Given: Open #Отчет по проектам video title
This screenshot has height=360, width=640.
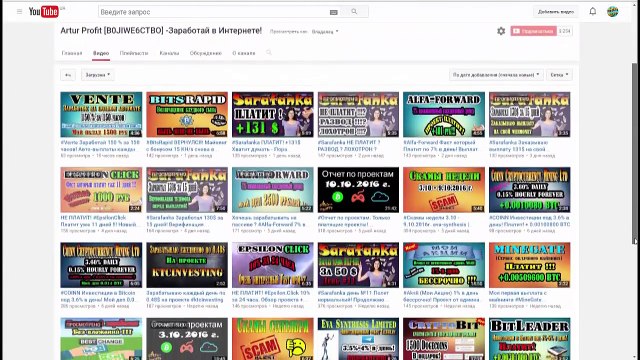Looking at the screenshot, I should tap(354, 221).
